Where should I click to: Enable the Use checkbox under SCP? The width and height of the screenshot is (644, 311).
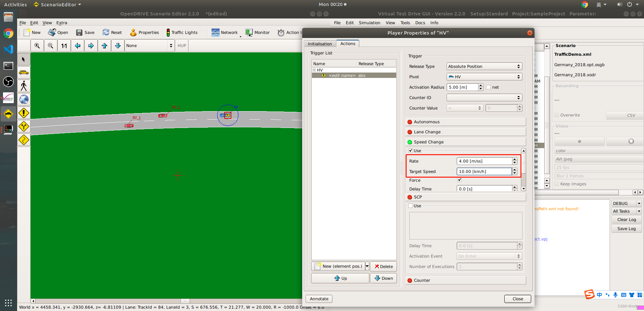[410, 206]
